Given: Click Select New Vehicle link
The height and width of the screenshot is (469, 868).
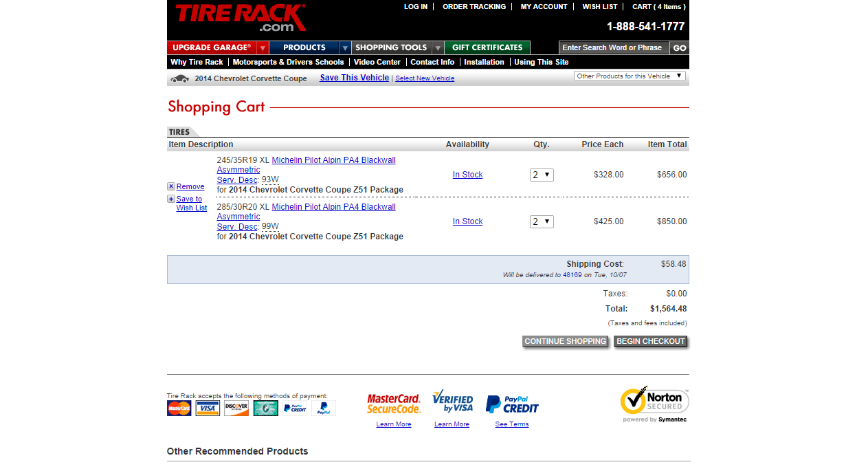Looking at the screenshot, I should (425, 78).
